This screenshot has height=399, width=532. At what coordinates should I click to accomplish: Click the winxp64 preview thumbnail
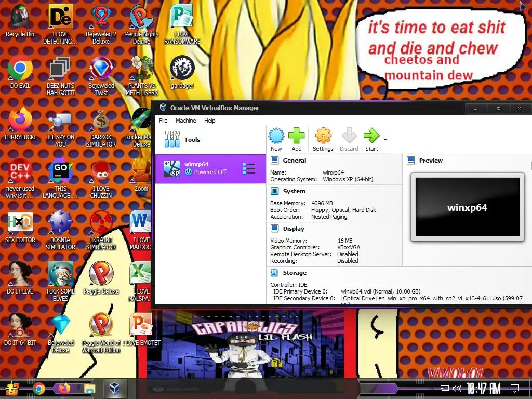(467, 207)
